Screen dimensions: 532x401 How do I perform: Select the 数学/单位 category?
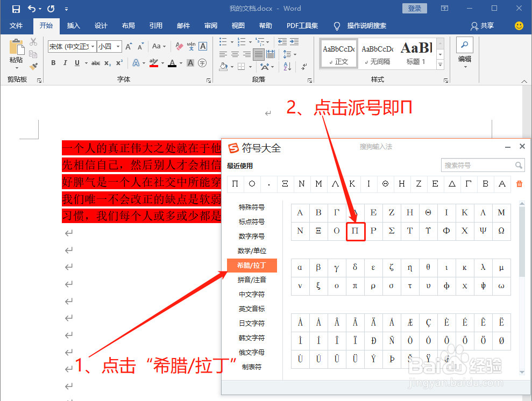pos(252,251)
